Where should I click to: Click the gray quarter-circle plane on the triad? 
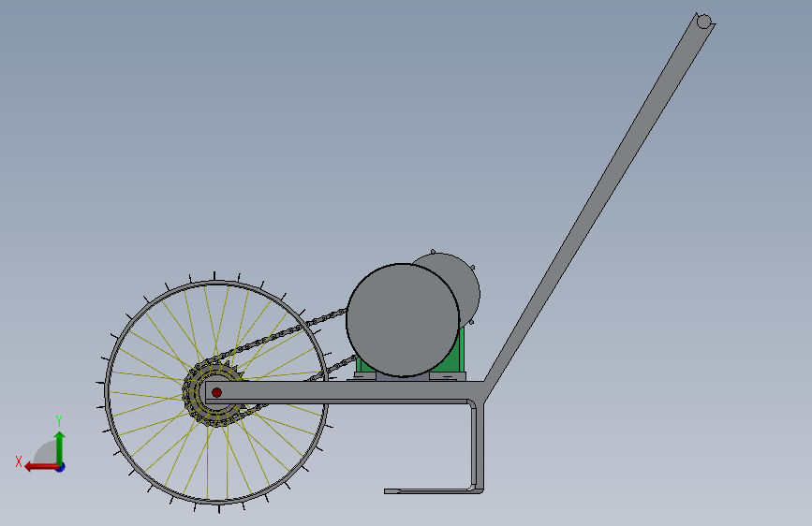click(x=46, y=453)
